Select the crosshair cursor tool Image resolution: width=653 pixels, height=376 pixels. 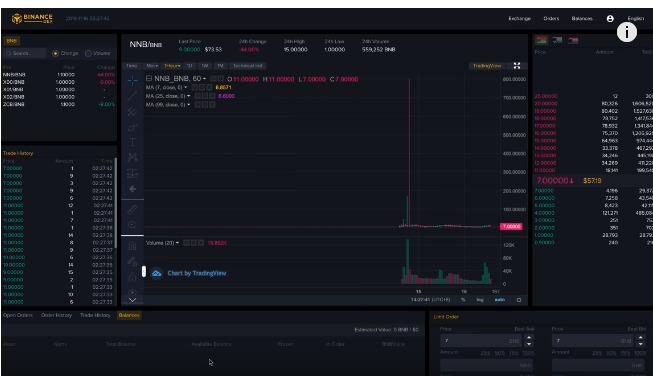pos(132,80)
